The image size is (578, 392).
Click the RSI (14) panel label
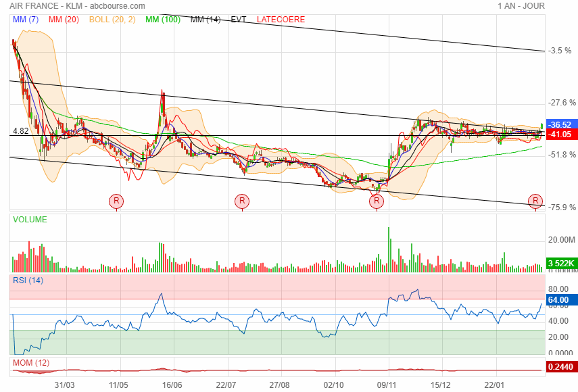(28, 280)
